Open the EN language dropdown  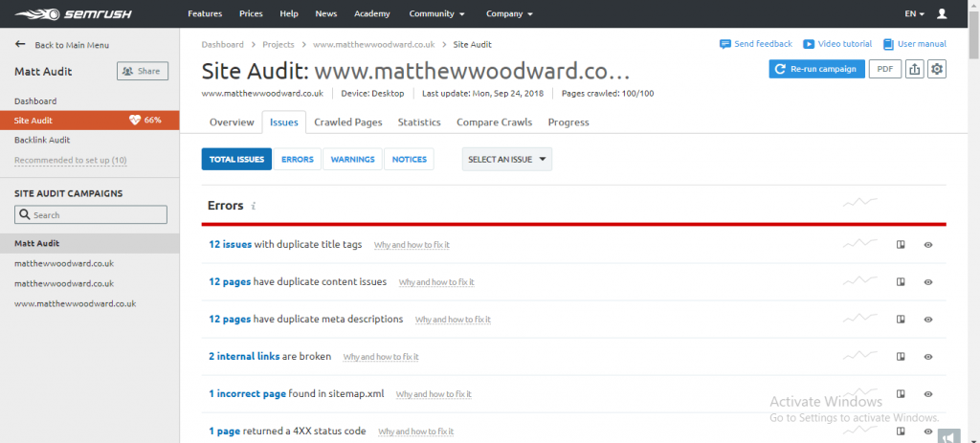914,14
